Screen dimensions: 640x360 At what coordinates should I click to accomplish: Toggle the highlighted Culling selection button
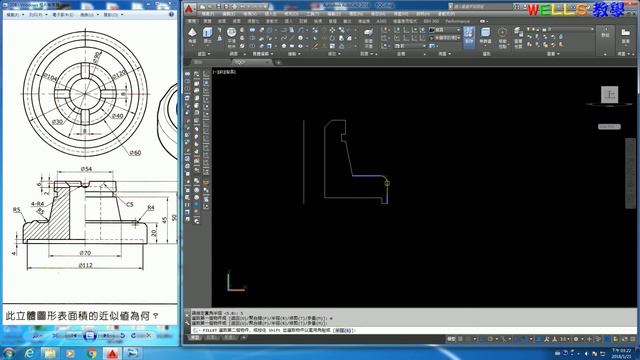coord(469,37)
